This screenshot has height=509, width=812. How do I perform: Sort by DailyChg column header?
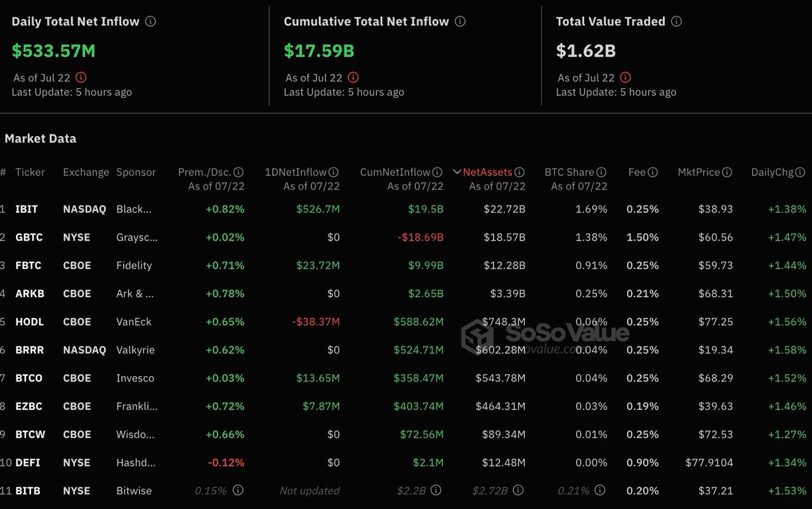(x=772, y=172)
